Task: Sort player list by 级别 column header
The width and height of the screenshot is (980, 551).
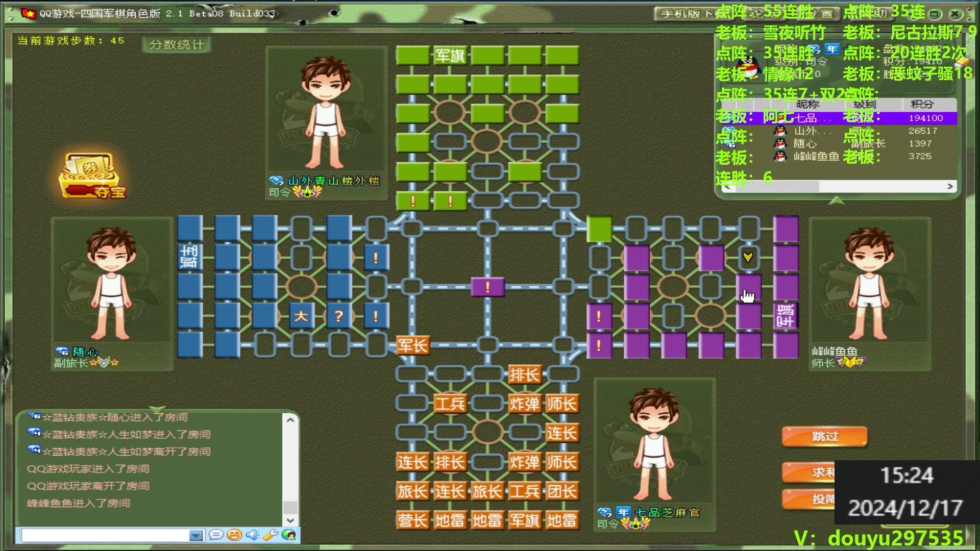Action: point(865,104)
